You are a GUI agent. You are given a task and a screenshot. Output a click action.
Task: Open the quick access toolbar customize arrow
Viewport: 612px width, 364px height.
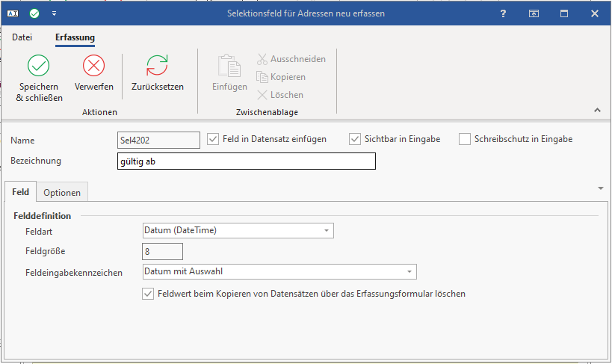[x=54, y=13]
